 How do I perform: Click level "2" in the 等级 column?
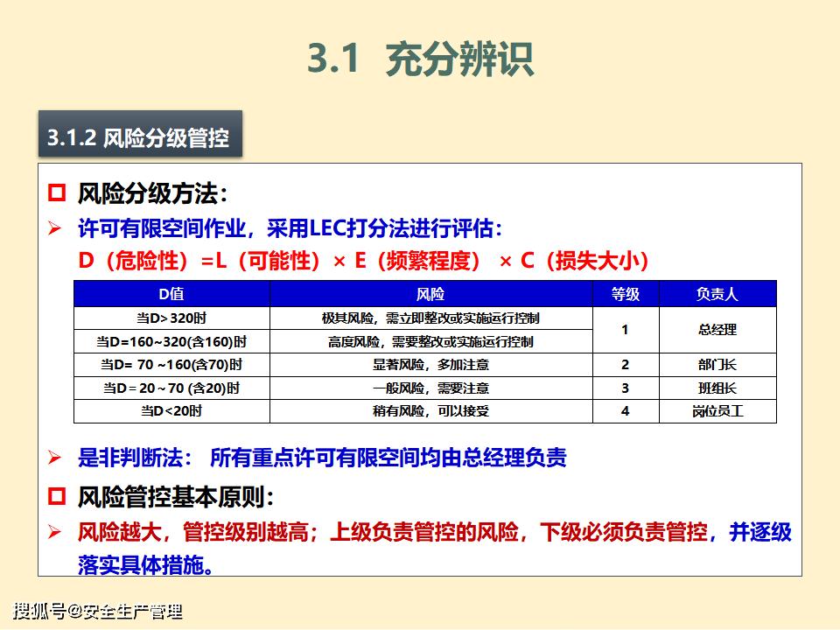click(626, 365)
